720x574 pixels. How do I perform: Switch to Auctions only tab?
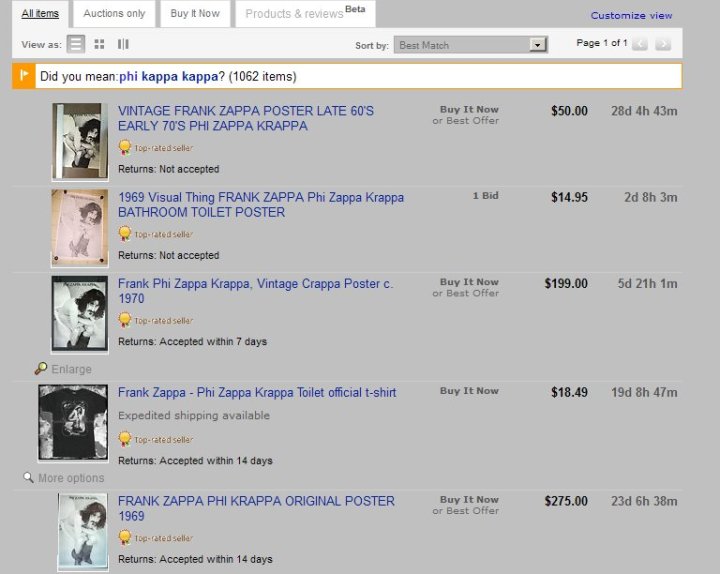coord(114,14)
